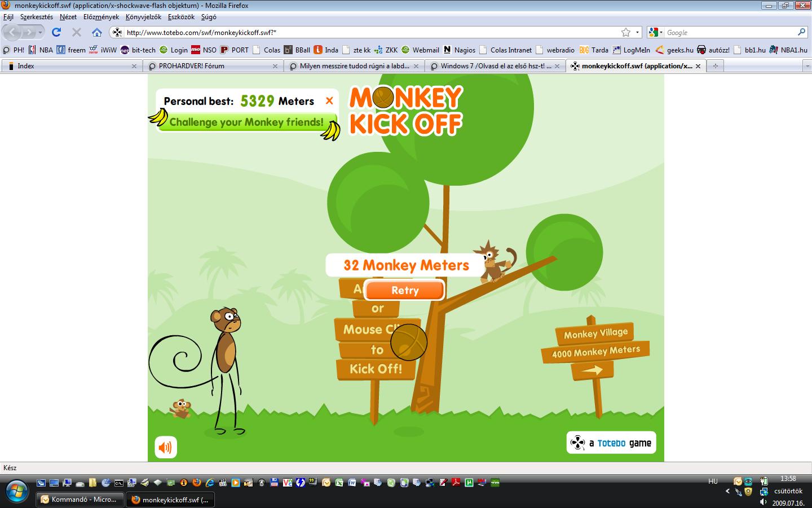
Task: Open the Könyvjelzők menu
Action: pos(143,17)
